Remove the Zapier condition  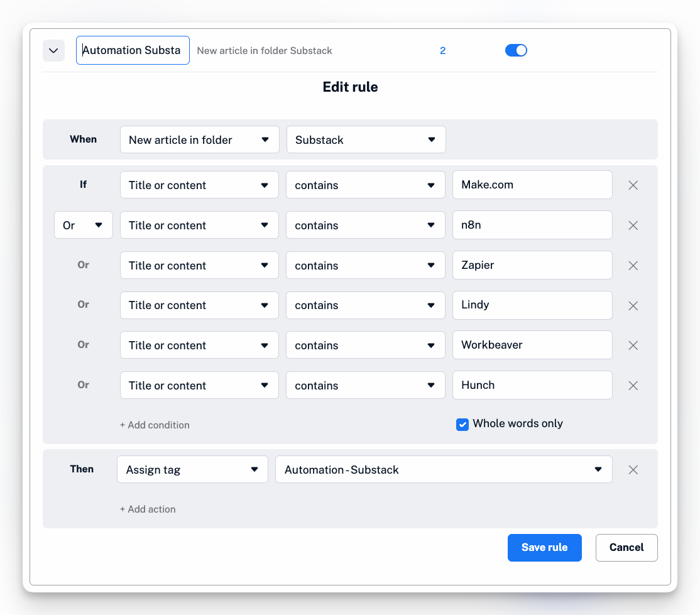click(633, 266)
